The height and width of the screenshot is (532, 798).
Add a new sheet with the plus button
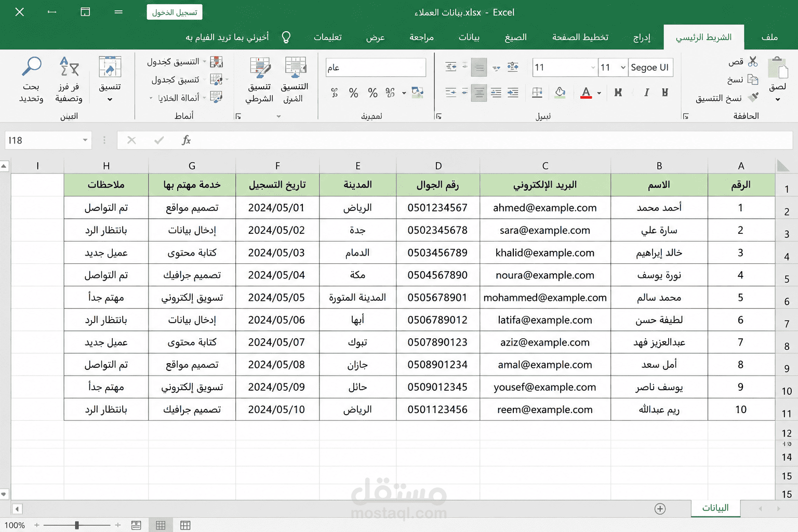pos(660,509)
